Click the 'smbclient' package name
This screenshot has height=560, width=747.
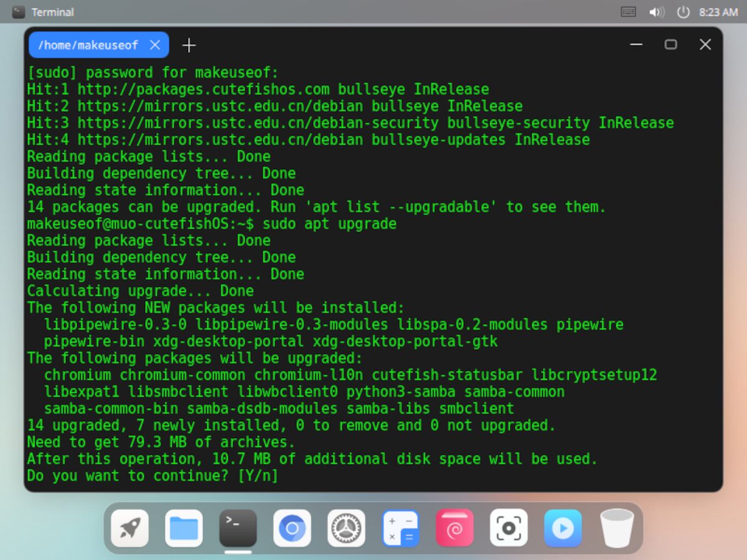pyautogui.click(x=477, y=409)
